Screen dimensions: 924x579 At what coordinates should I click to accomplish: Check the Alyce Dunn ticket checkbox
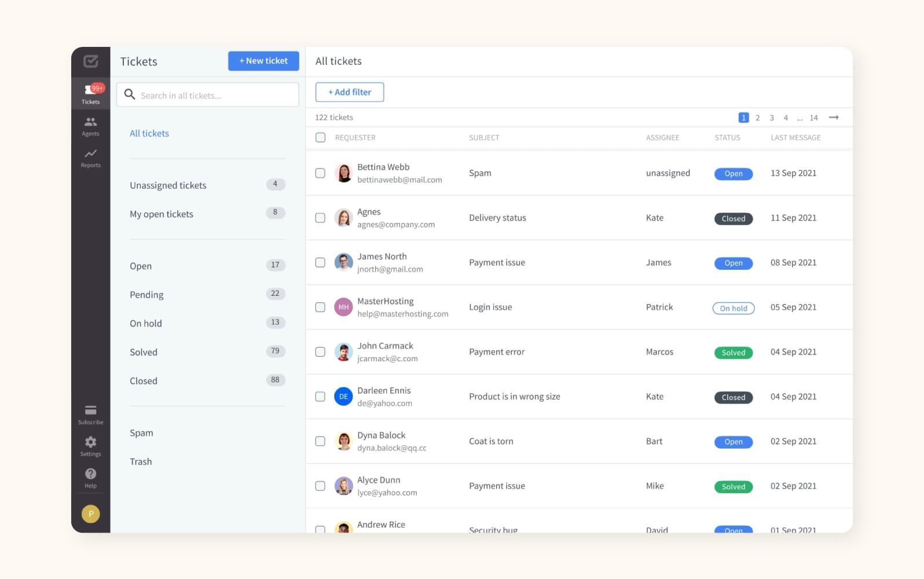click(x=320, y=486)
